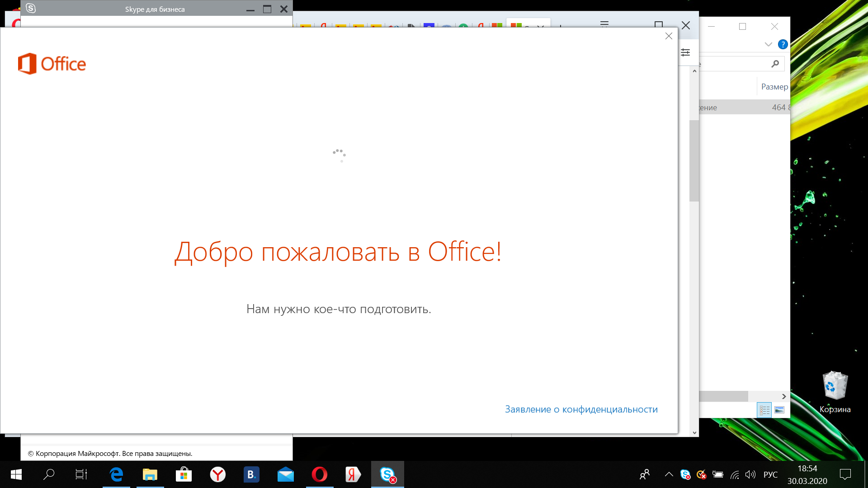
Task: Switch Explorer to details view
Action: (x=764, y=410)
